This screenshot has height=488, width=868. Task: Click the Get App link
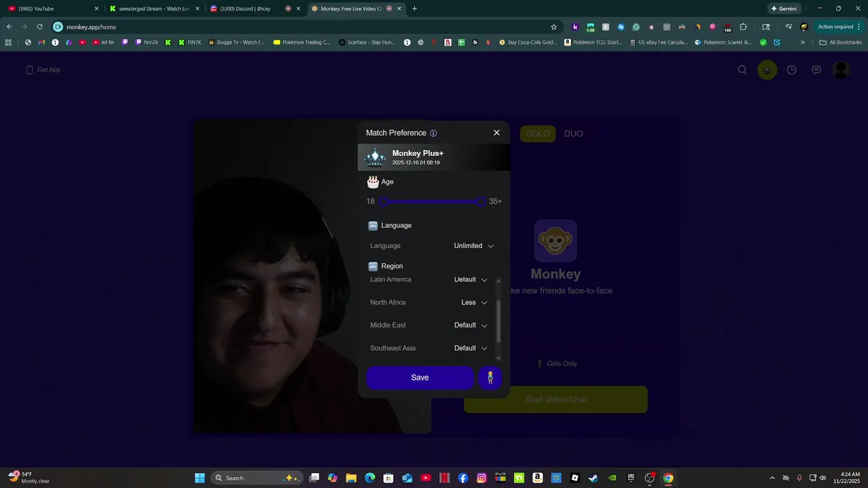43,70
